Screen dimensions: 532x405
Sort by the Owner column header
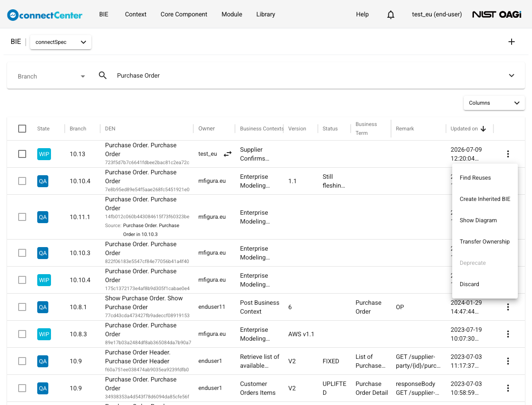click(x=207, y=129)
